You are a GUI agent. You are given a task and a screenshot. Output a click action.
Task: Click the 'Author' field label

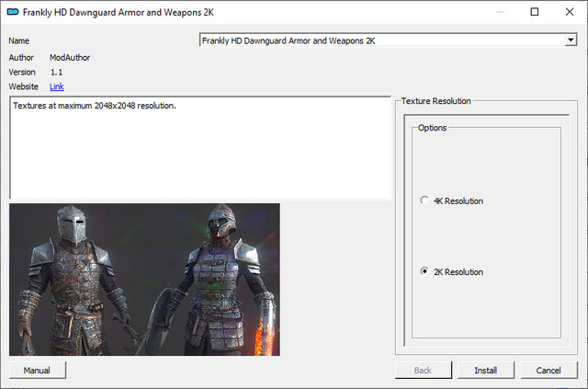[21, 57]
